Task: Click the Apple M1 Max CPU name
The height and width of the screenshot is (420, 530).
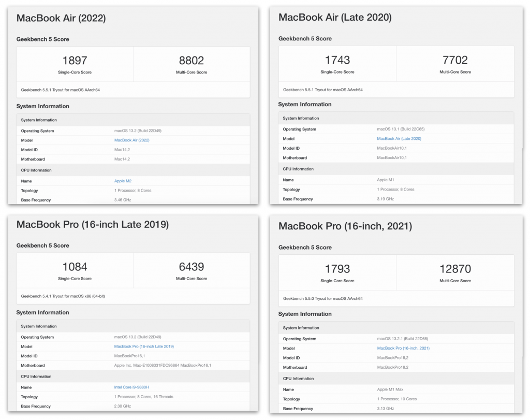Action: [390, 389]
